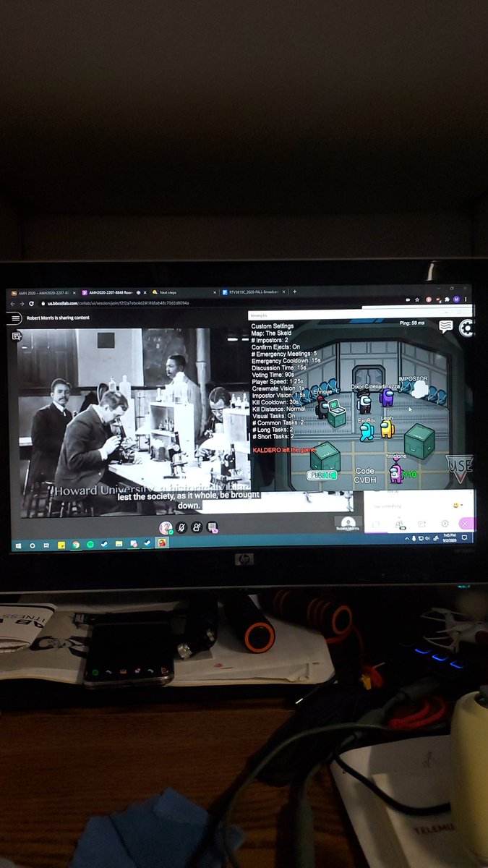Click the Among Us window title bar
The image size is (488, 868).
click(x=361, y=314)
